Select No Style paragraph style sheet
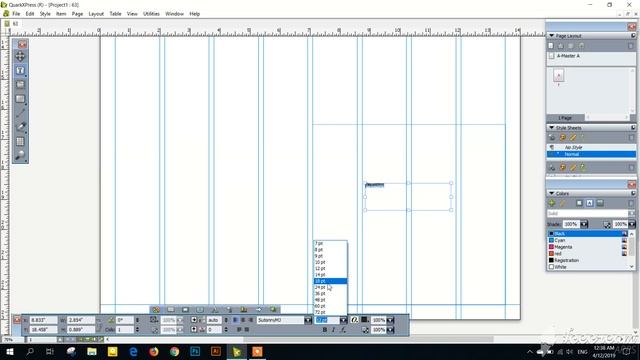The width and height of the screenshot is (640, 360). [x=591, y=147]
